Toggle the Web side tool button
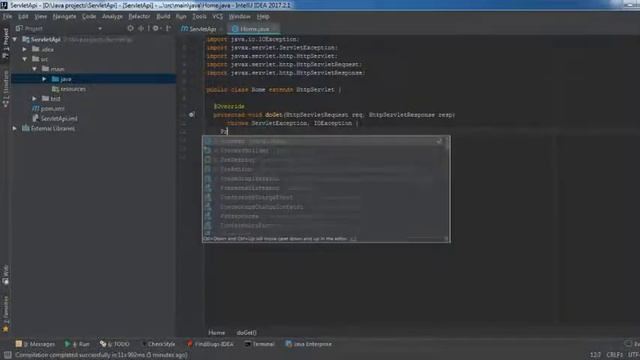The width and height of the screenshot is (640, 360). pyautogui.click(x=5, y=274)
